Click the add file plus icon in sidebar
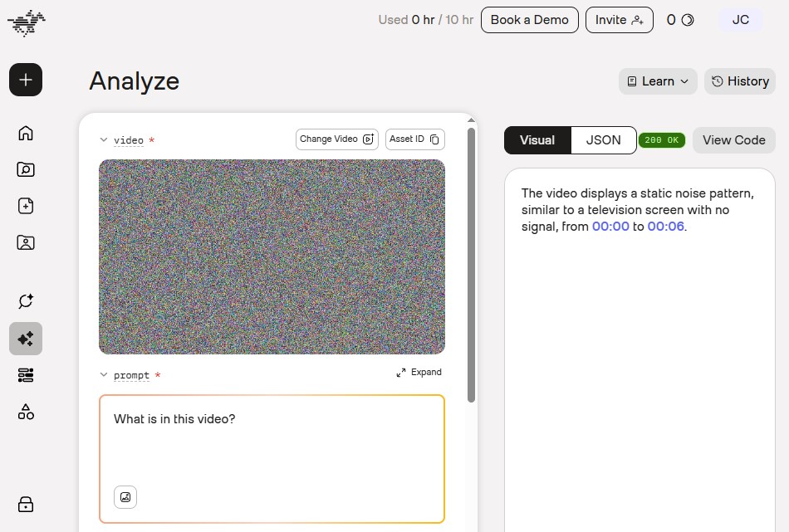 [x=26, y=206]
